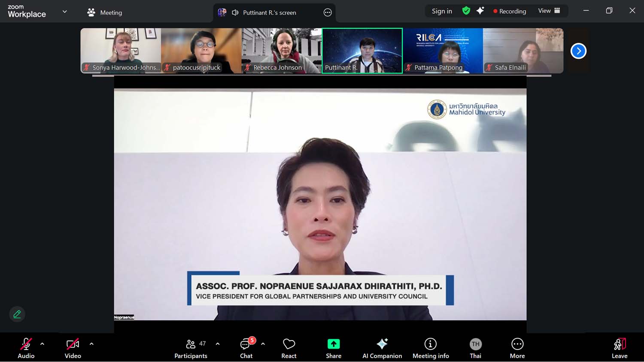Expand video settings arrow
This screenshot has width=644, height=362.
(x=91, y=344)
